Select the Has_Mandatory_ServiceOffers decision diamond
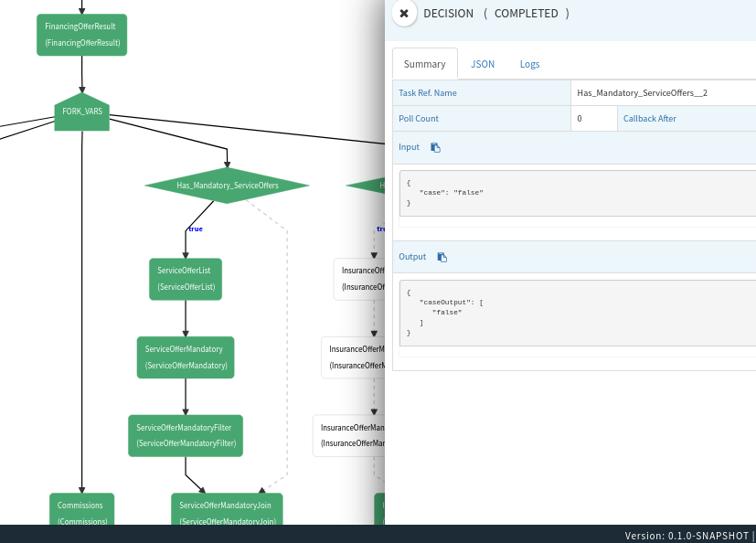Screen dimensions: 756x543 pos(226,185)
